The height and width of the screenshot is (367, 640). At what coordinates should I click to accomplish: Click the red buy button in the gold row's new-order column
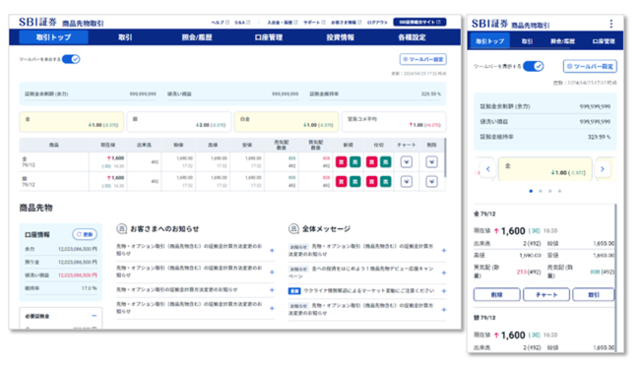(x=341, y=162)
